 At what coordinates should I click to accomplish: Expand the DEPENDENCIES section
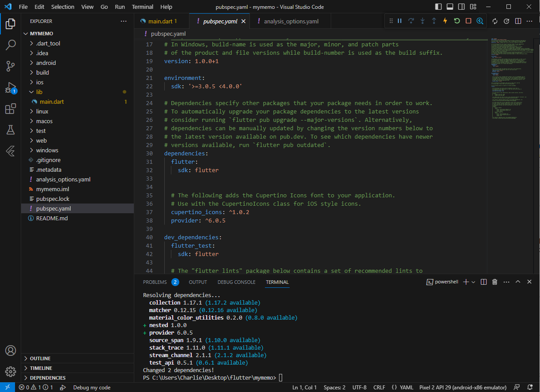[x=77, y=378]
